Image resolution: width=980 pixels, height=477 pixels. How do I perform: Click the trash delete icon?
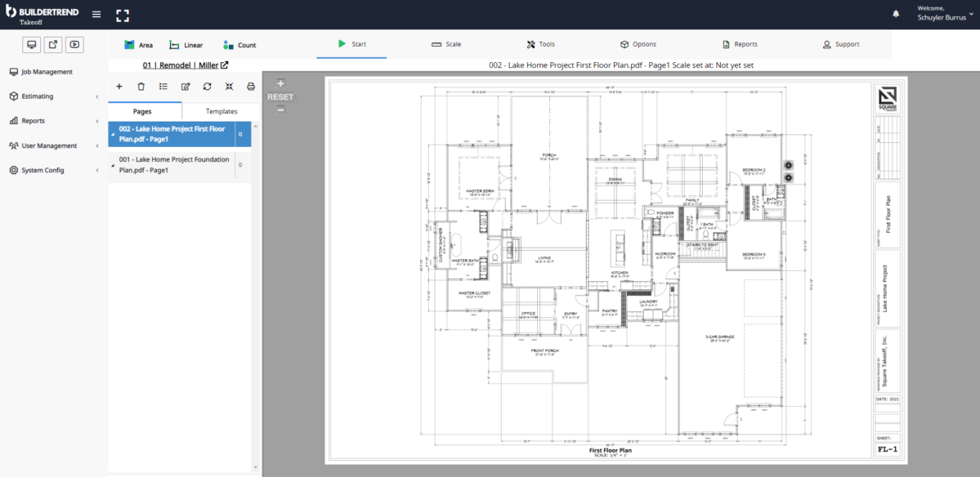141,86
